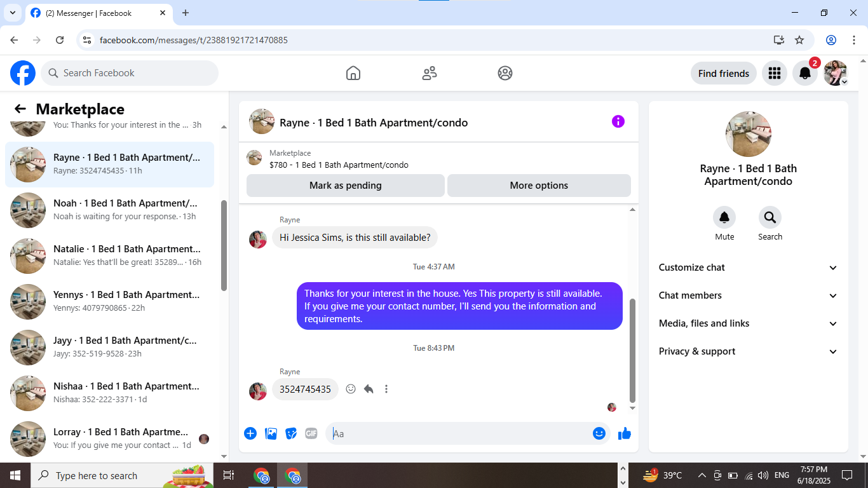The image size is (868, 488).
Task: Expand the Chat members section
Action: pyautogui.click(x=748, y=295)
